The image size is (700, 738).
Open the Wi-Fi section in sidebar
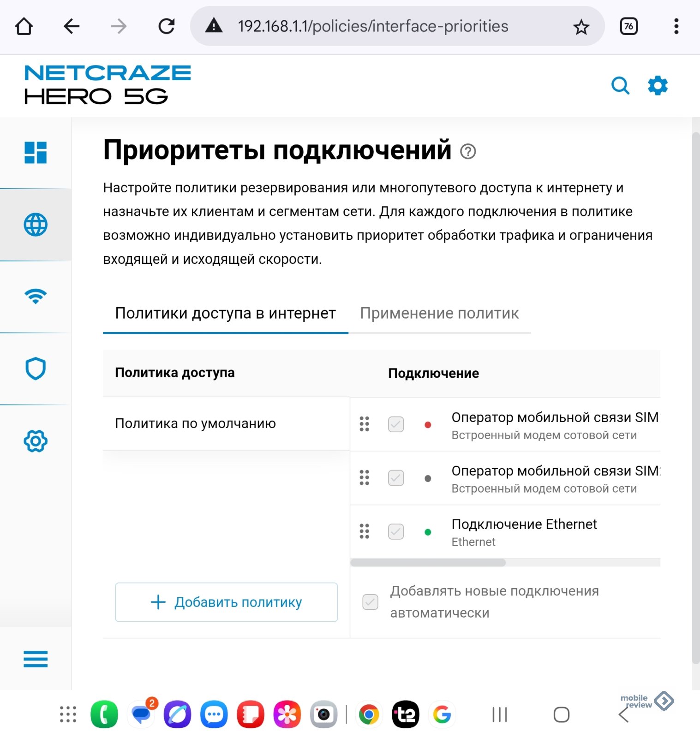coord(36,297)
